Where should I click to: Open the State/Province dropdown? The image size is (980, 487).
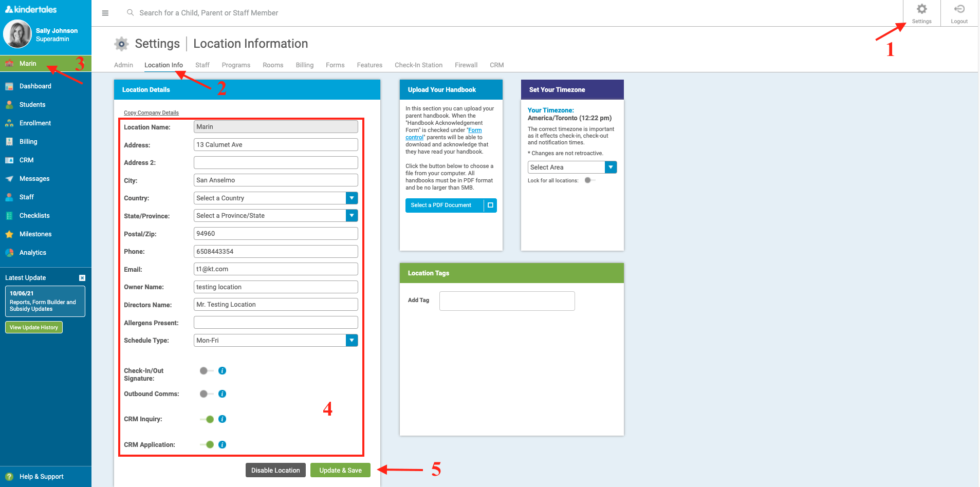276,216
